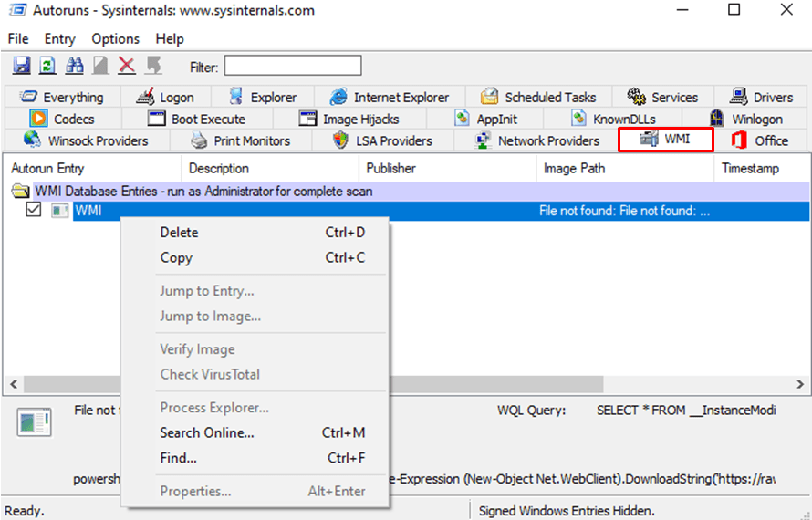Switch to the Internet Explorer tab

pyautogui.click(x=390, y=97)
